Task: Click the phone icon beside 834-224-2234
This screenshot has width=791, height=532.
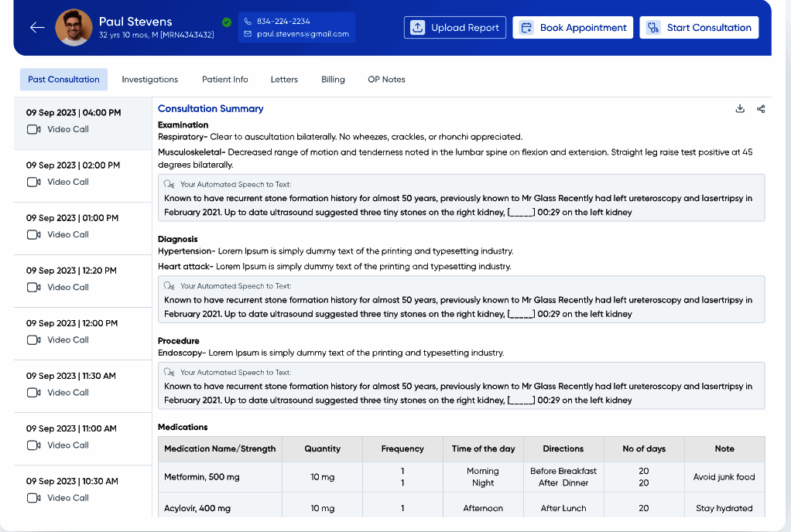Action: [x=248, y=22]
